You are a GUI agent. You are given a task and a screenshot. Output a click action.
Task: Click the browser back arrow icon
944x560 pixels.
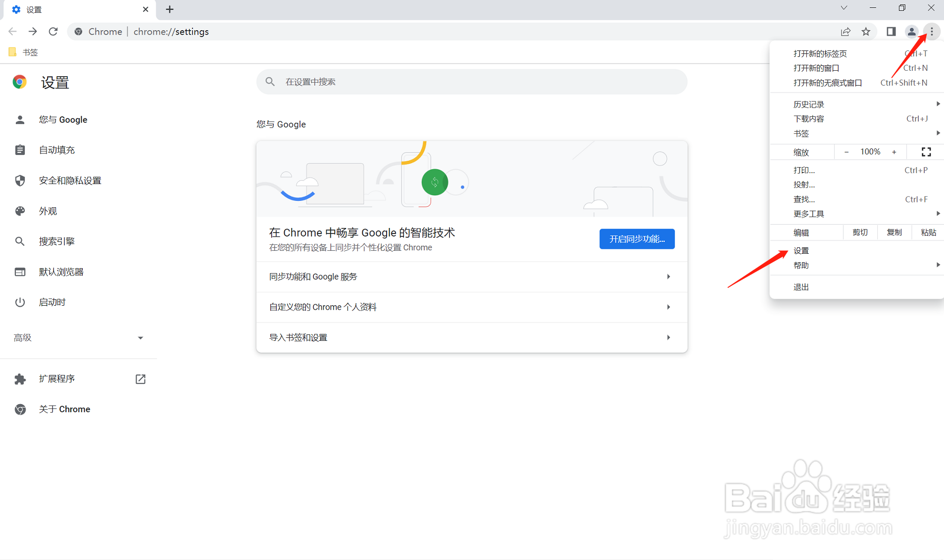coord(12,32)
